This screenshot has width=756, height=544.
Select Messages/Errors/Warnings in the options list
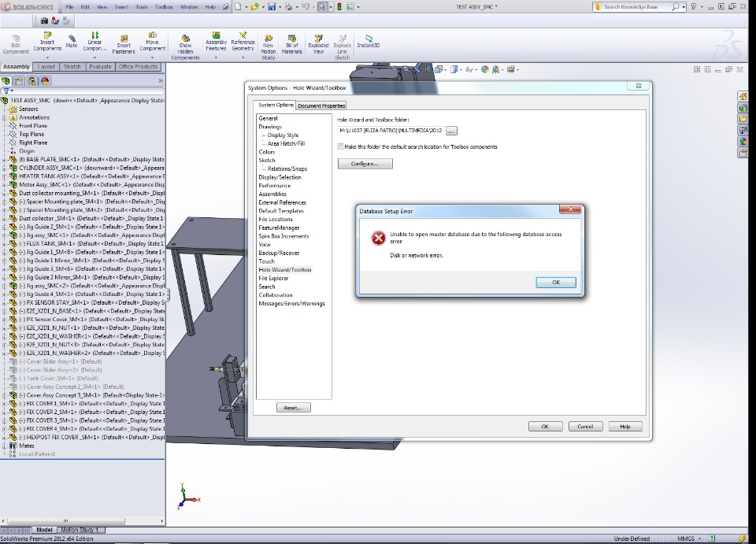(x=291, y=304)
